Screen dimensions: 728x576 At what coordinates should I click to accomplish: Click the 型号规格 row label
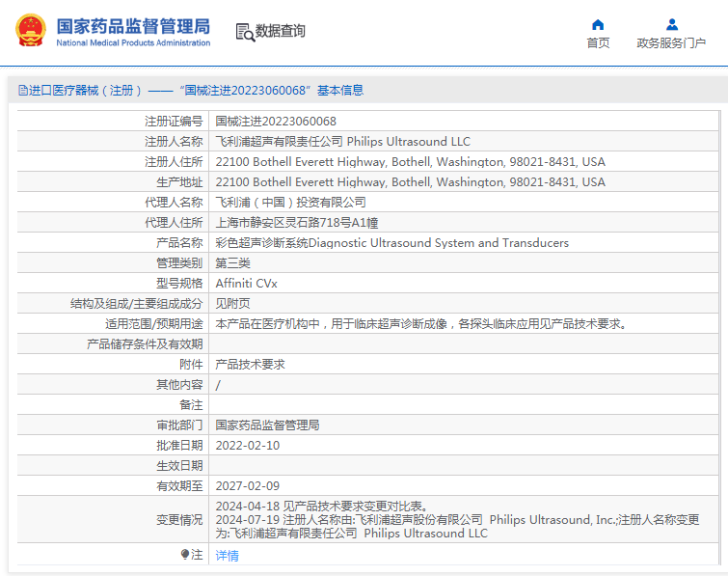(x=179, y=284)
